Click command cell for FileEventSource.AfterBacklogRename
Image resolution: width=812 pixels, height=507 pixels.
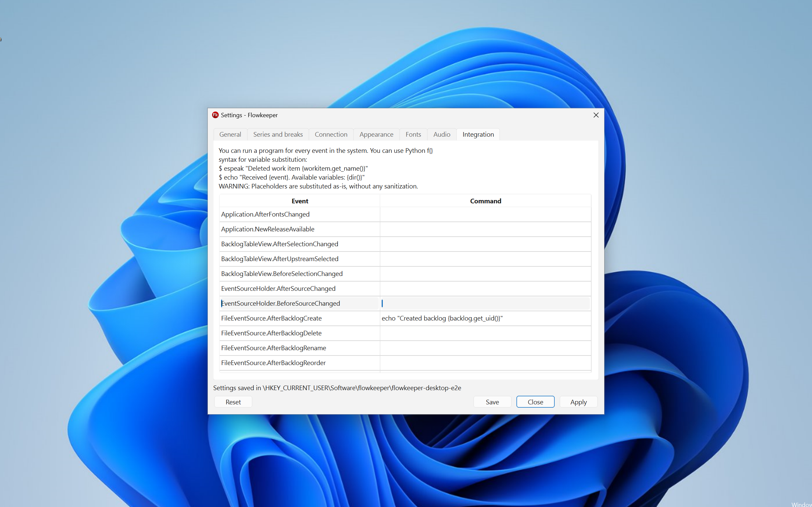(486, 348)
